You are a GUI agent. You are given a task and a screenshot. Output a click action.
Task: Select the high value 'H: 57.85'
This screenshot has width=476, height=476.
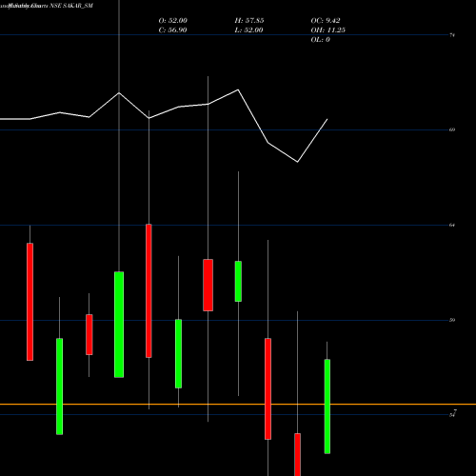(249, 21)
